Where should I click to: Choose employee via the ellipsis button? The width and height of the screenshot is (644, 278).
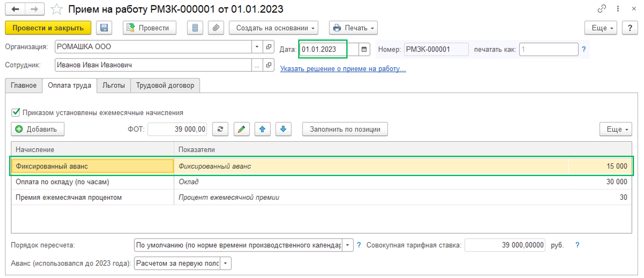point(257,65)
